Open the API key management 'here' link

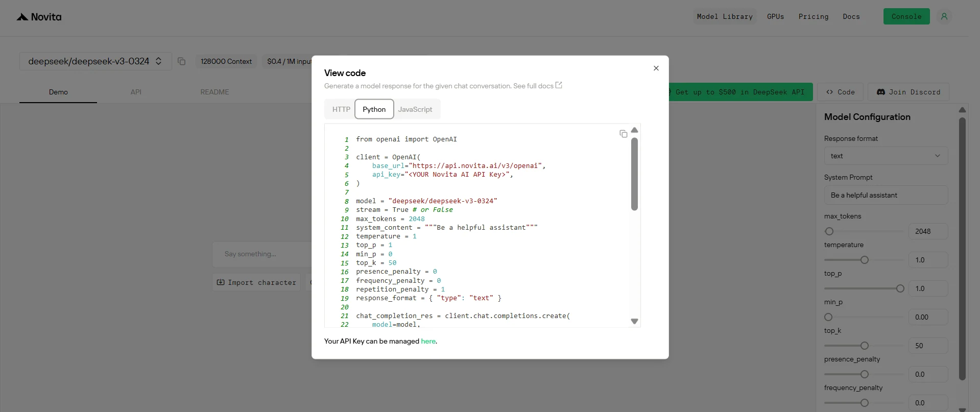coord(428,341)
